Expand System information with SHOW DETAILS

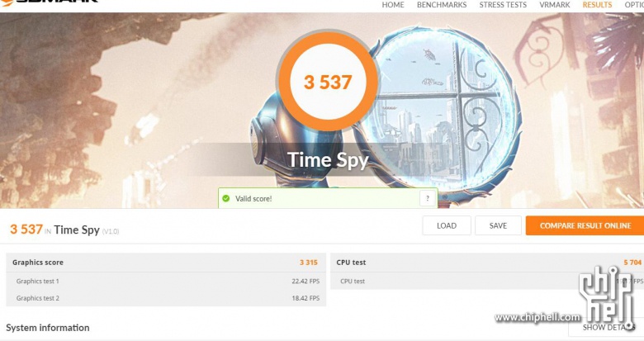pyautogui.click(x=606, y=328)
